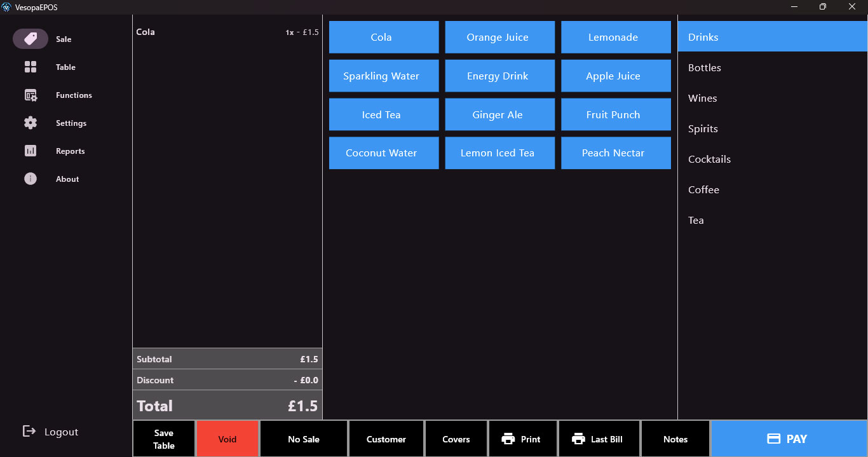This screenshot has height=457, width=868.
Task: Add Lemon Iced Tea to the order
Action: click(x=499, y=153)
